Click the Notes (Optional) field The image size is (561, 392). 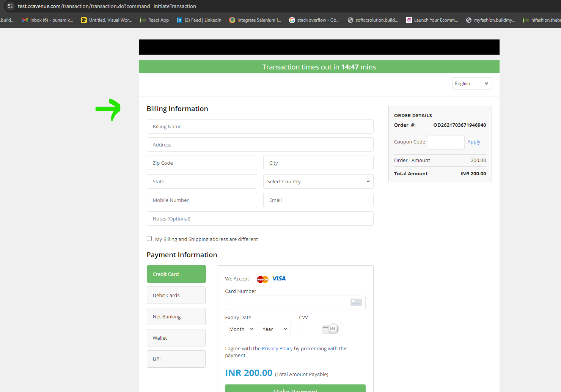260,219
